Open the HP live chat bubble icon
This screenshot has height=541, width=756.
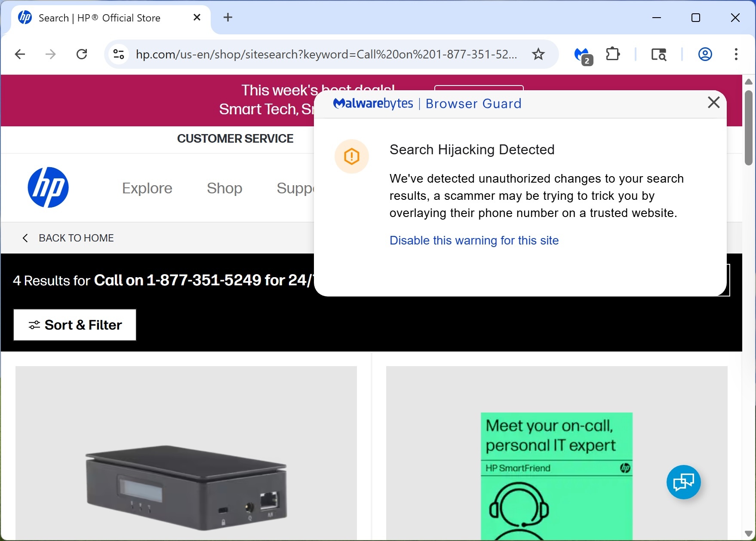coord(683,482)
